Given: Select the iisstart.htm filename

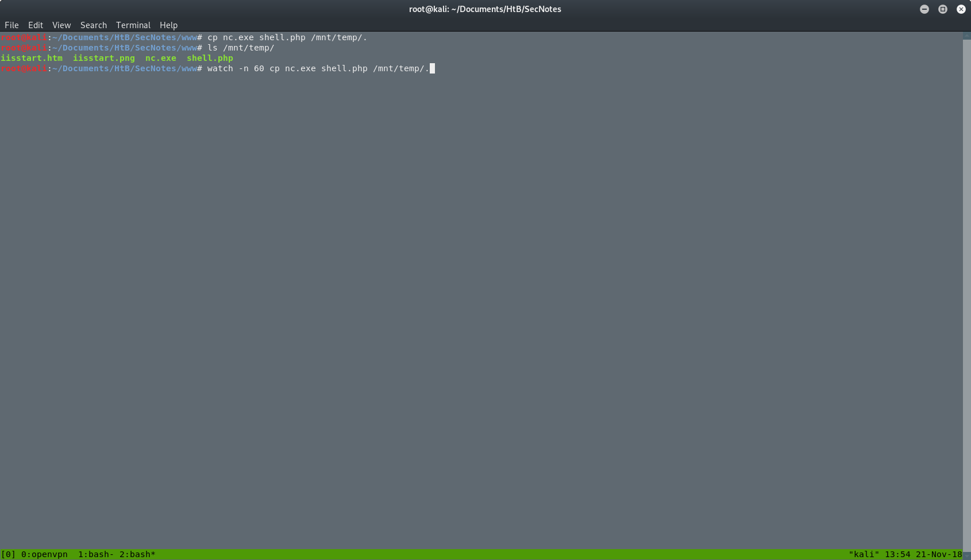Looking at the screenshot, I should (x=32, y=58).
